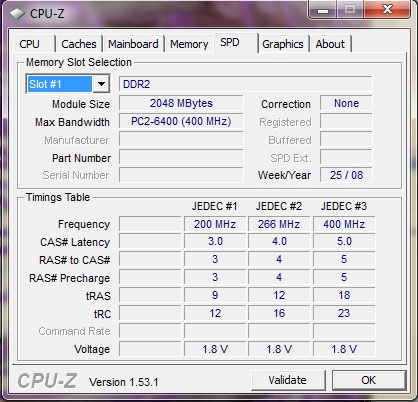Click the tRAS value 9
Image resolution: width=418 pixels, height=402 pixels.
[x=215, y=295]
